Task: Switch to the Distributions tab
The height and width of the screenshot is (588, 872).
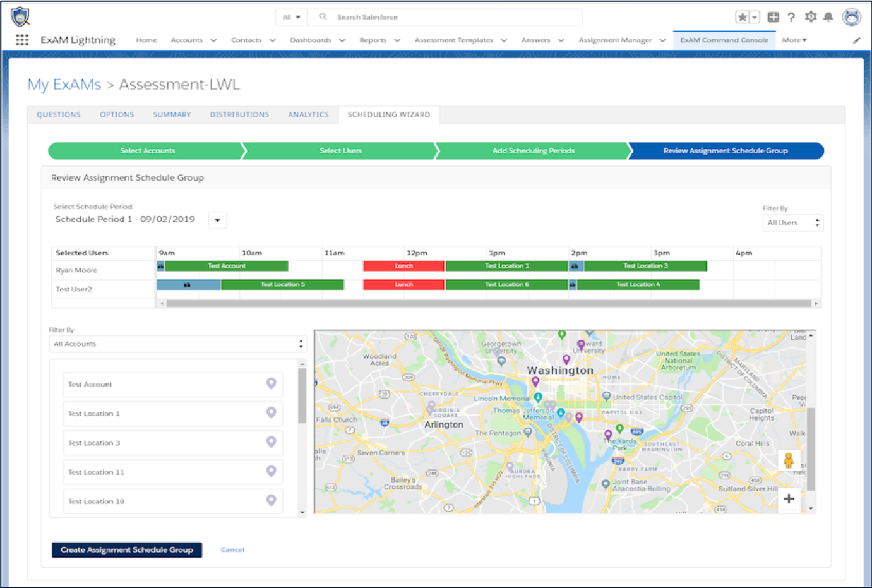Action: [239, 114]
